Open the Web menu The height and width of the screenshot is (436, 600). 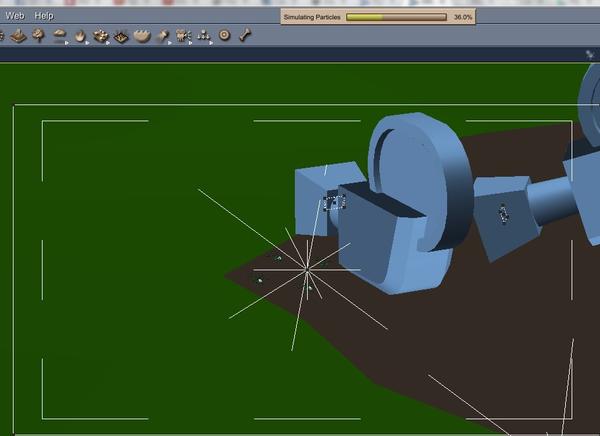15,16
